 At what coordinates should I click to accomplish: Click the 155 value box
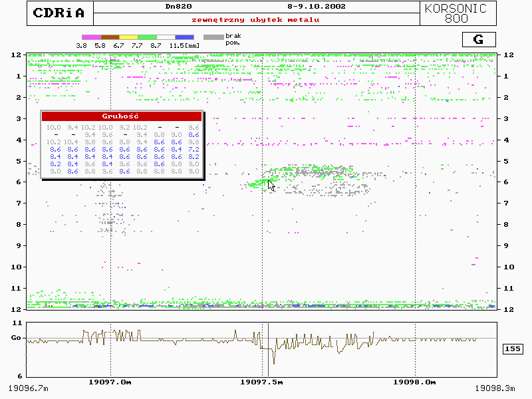[512, 348]
